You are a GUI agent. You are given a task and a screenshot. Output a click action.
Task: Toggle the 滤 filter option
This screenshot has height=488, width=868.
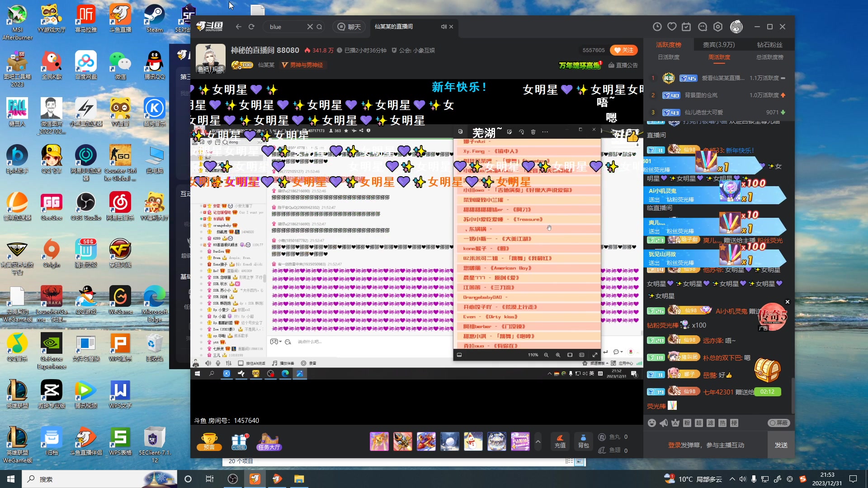tap(710, 423)
